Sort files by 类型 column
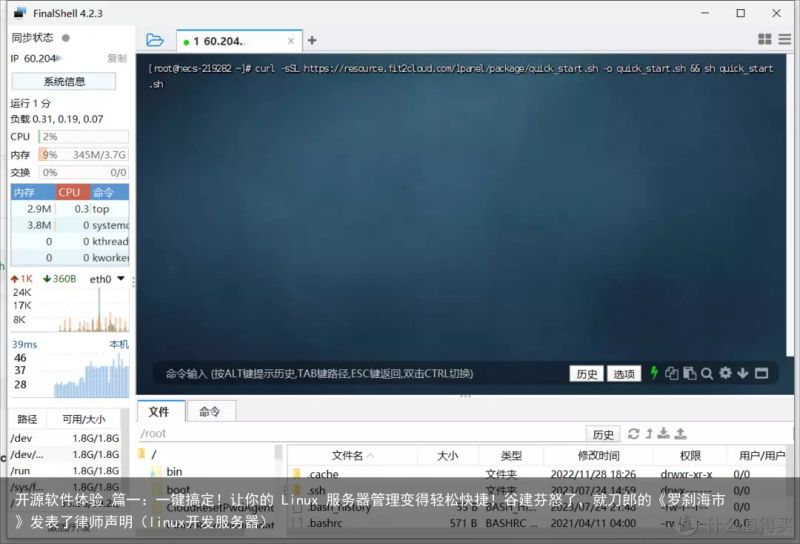Screen dimensions: 800x544 click(511, 455)
